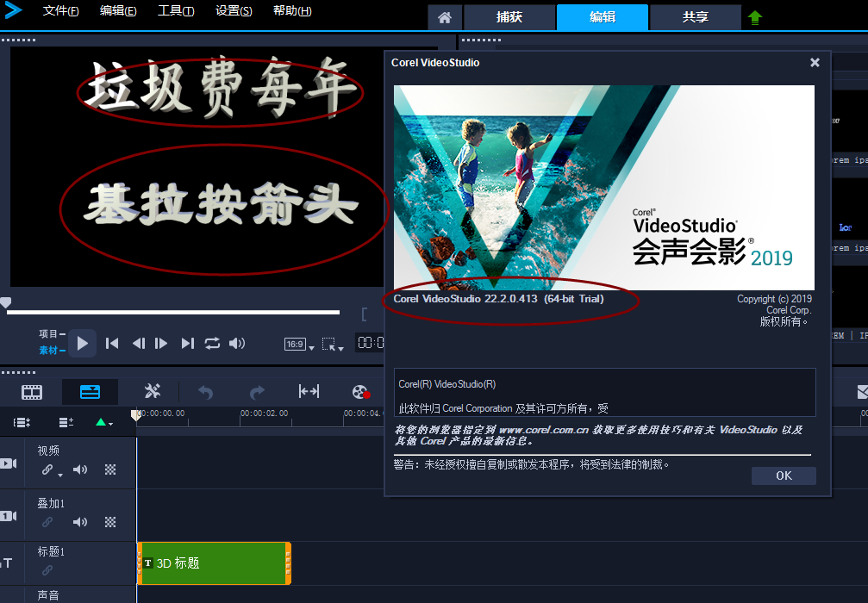
Task: Click the mark-in bracket button
Action: (x=365, y=314)
